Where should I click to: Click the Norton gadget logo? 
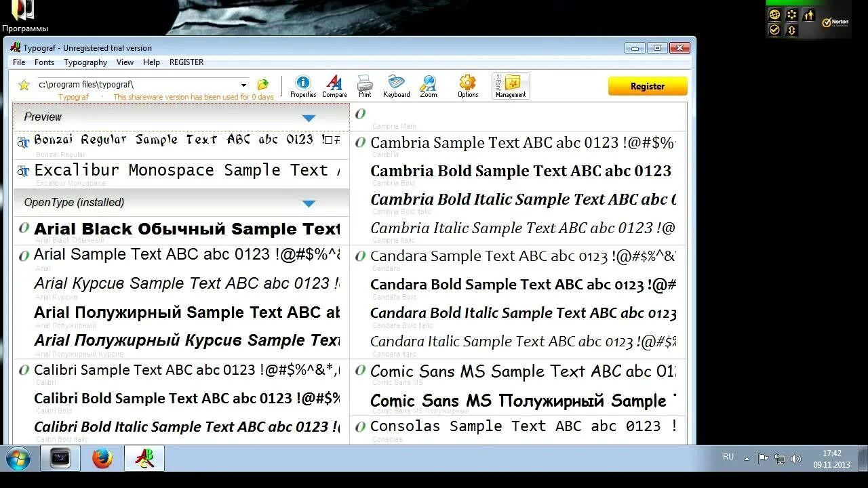(835, 22)
